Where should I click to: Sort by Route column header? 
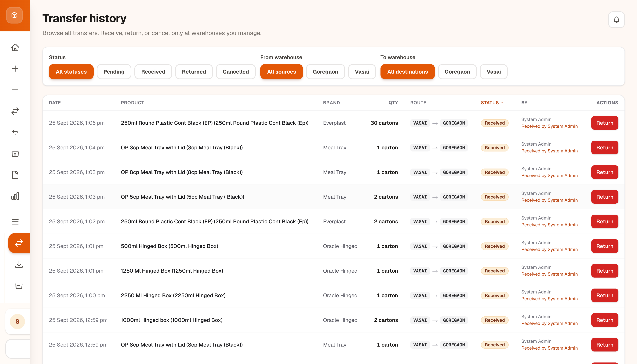(x=418, y=103)
